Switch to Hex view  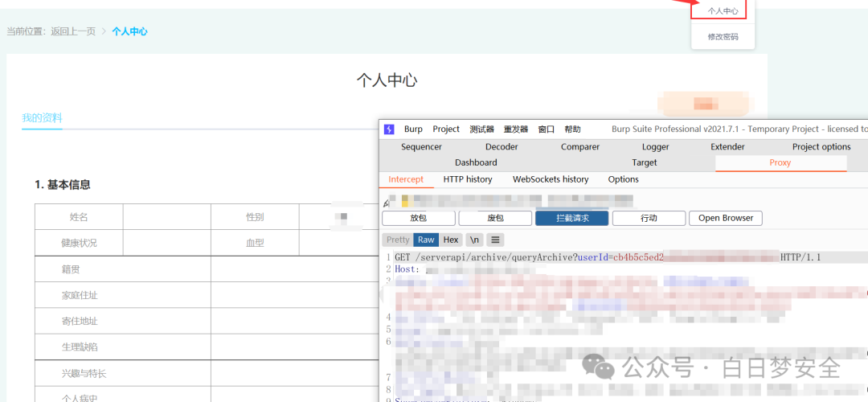pyautogui.click(x=451, y=240)
